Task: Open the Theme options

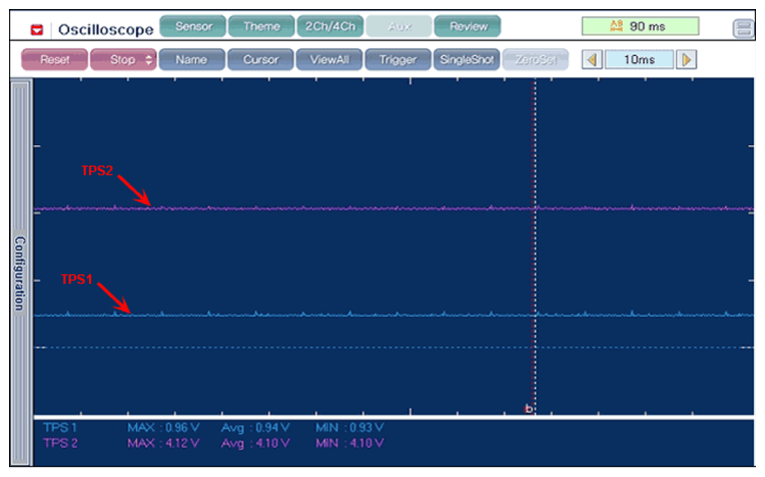Action: (x=262, y=26)
